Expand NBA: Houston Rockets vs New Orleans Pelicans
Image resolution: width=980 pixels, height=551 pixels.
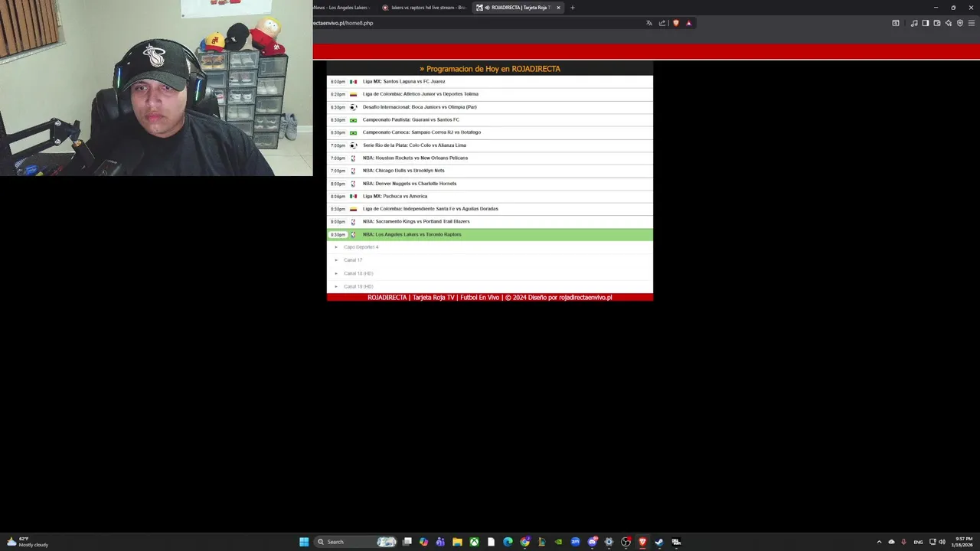490,158
